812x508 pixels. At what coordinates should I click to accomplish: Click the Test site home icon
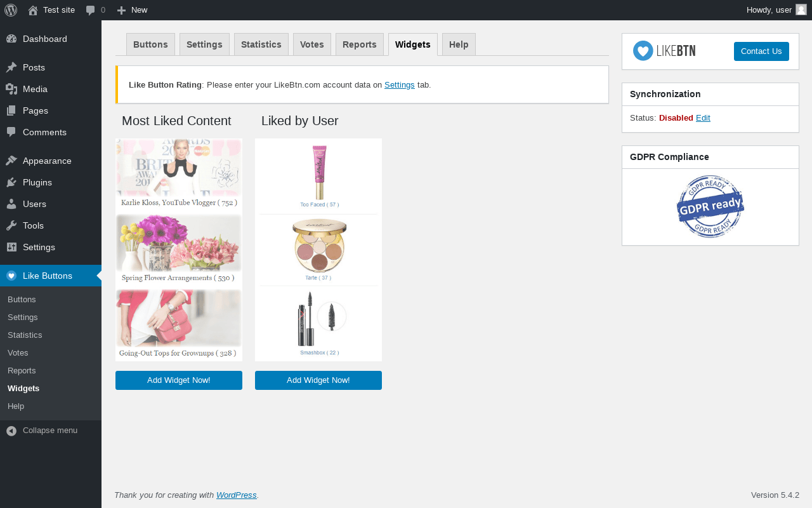[x=33, y=10]
